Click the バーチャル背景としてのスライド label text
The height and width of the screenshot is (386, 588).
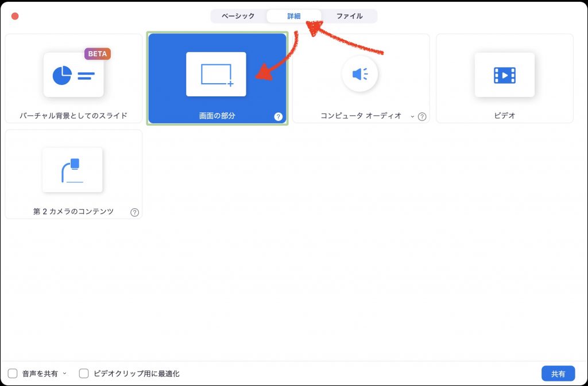73,116
